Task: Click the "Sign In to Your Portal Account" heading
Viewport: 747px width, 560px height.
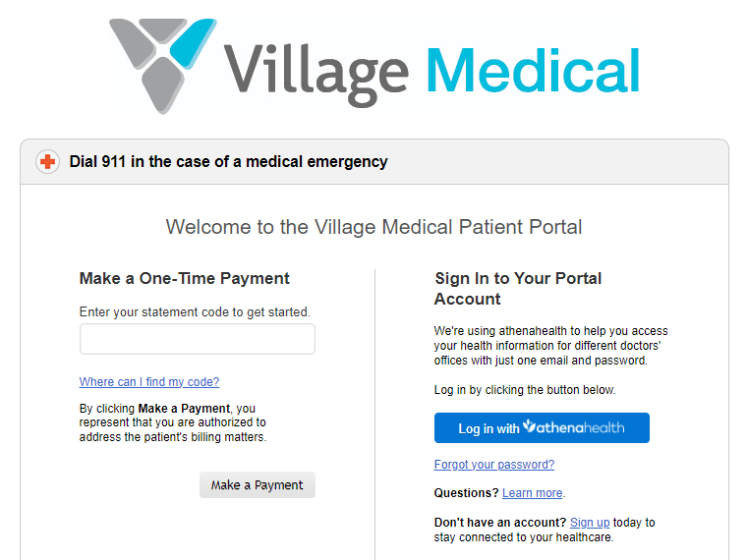Action: pyautogui.click(x=518, y=289)
